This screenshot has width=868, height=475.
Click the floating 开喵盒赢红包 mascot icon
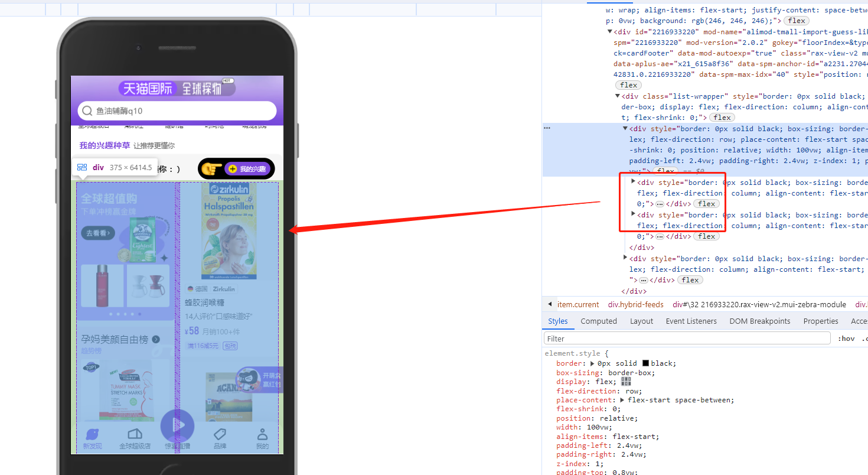coord(249,379)
